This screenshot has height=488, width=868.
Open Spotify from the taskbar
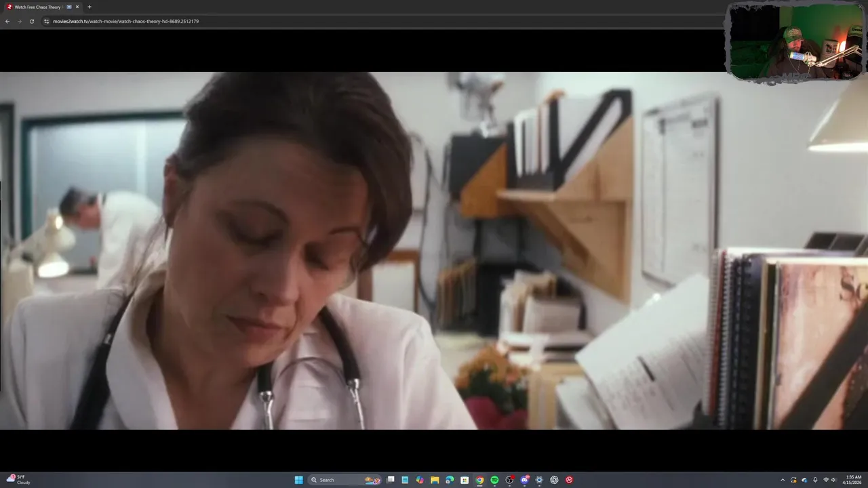pyautogui.click(x=494, y=480)
